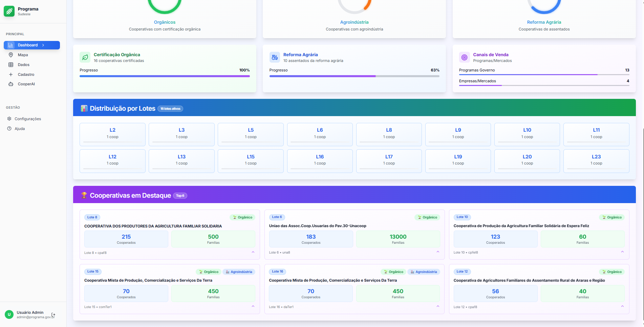The image size is (644, 327).
Task: Open the Mapa menu item
Action: click(x=23, y=55)
